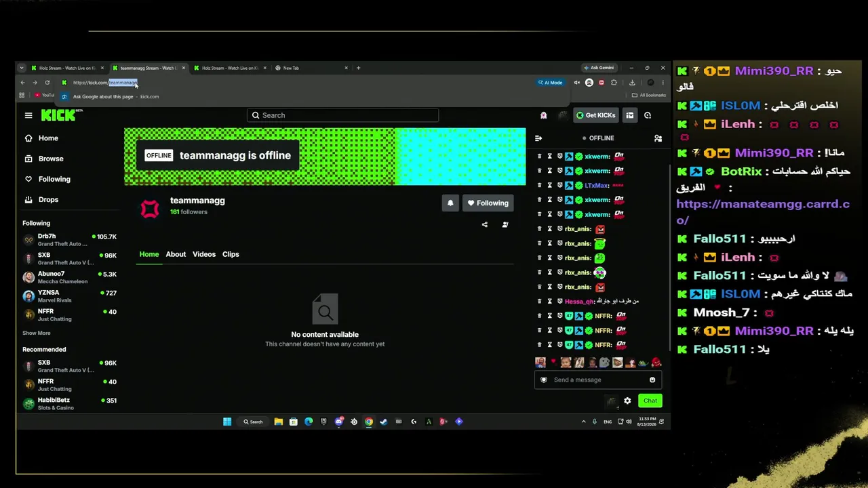
Task: Click the person icon beside the share icon
Action: pos(505,224)
